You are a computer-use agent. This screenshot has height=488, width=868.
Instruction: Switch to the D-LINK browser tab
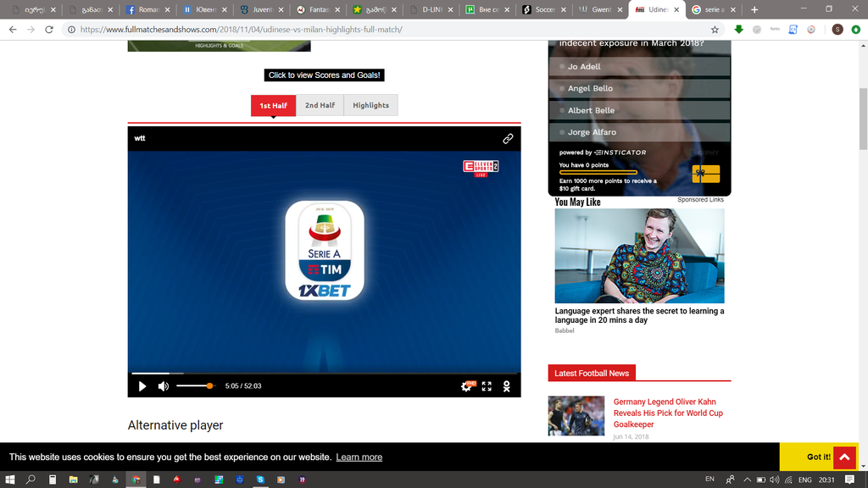pos(430,9)
